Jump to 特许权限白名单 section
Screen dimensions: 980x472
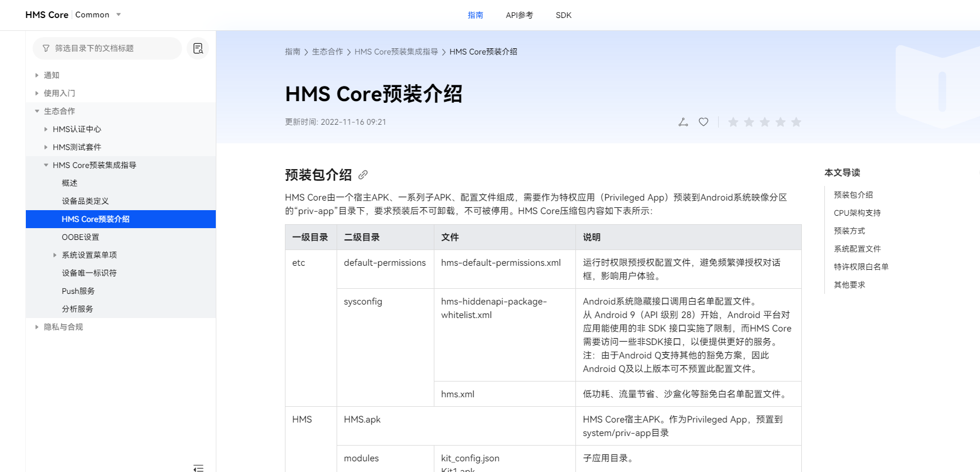click(861, 267)
